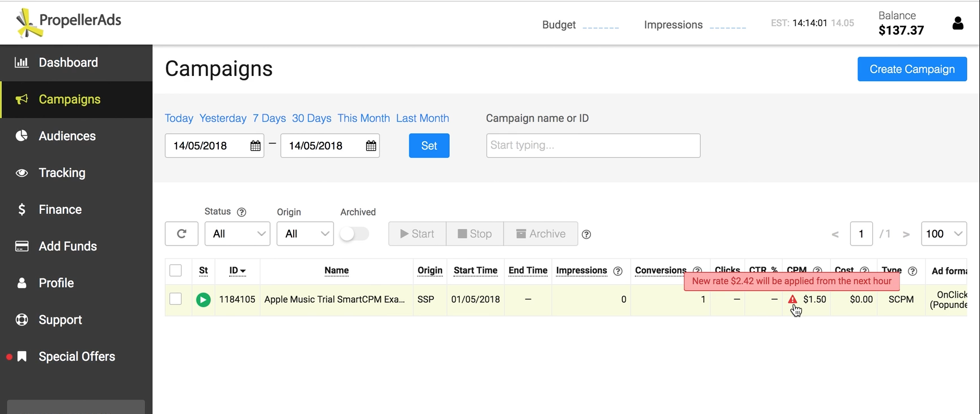Screen dimensions: 980x414
Task: Focus the Campaign name or ID search field
Action: click(x=593, y=146)
